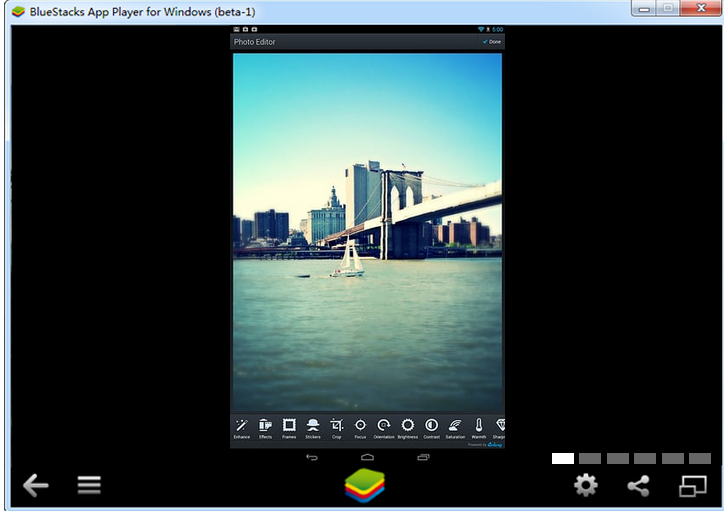Select the Sharpness tool at toolbar end
The height and width of the screenshot is (511, 724).
[499, 426]
